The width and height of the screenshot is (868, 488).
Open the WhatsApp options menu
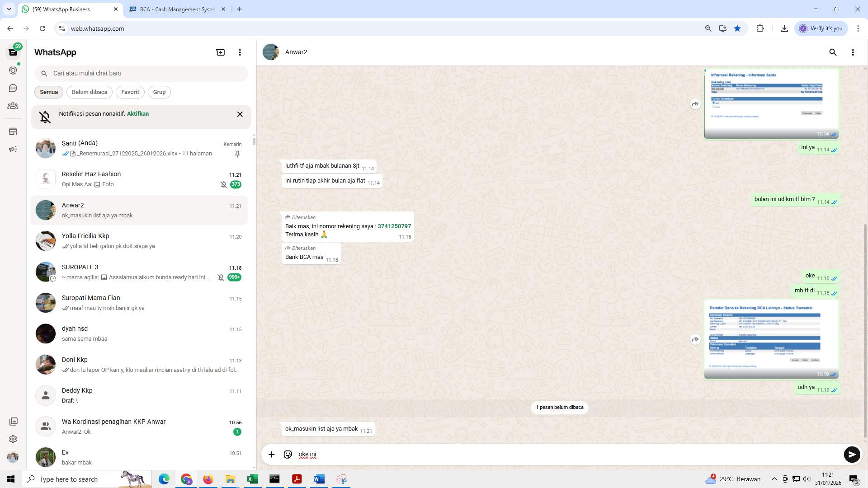[240, 52]
